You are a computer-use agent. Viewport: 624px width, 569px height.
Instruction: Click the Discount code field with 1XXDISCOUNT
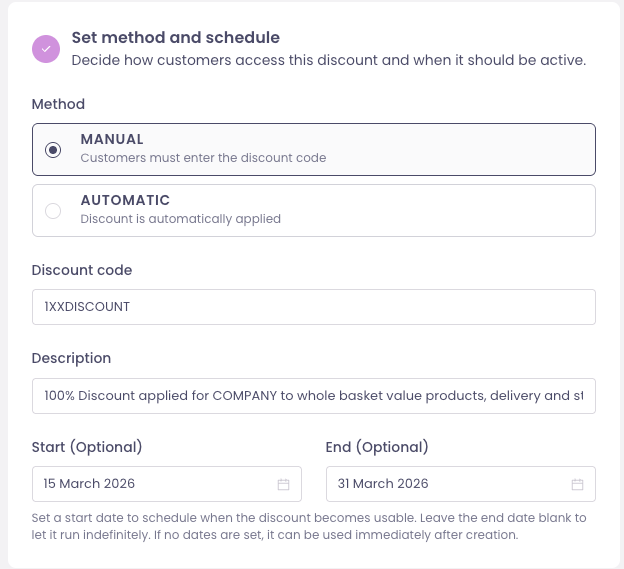313,307
